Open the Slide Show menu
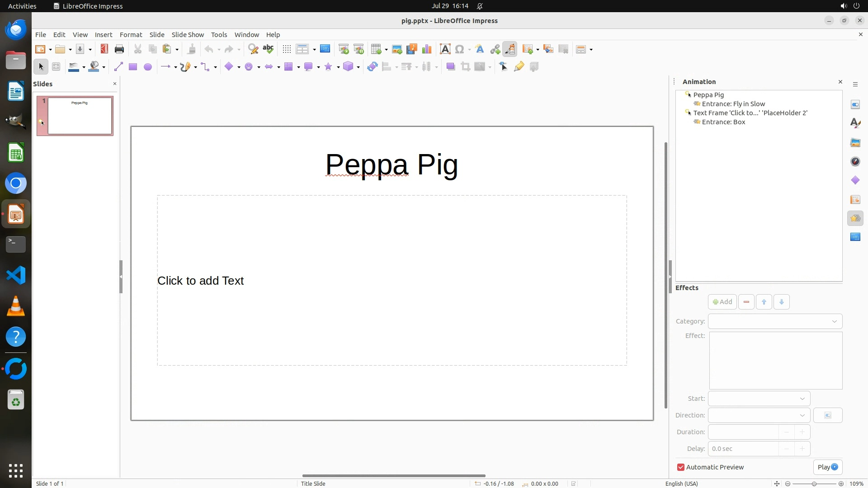The image size is (868, 488). 188,35
